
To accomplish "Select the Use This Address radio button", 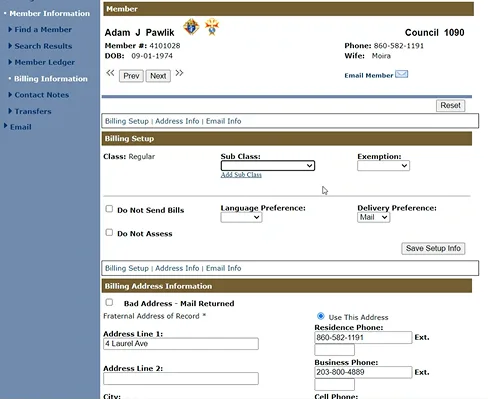I will point(321,316).
